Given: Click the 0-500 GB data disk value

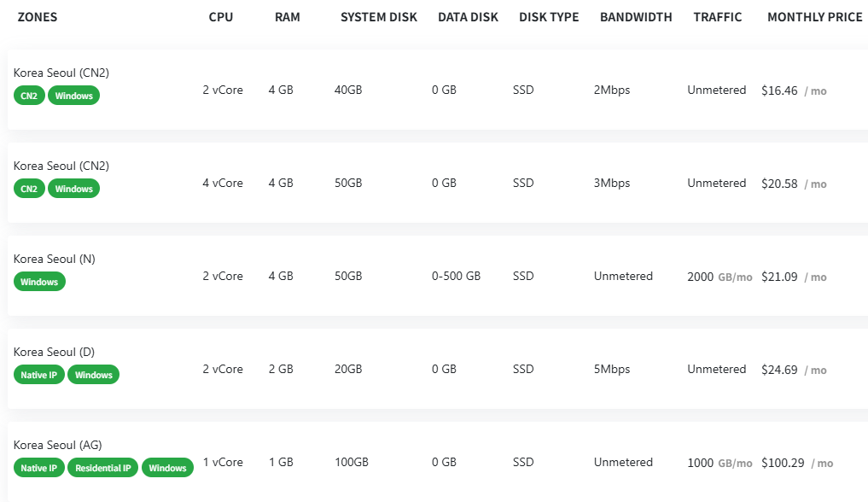Looking at the screenshot, I should pyautogui.click(x=456, y=277).
